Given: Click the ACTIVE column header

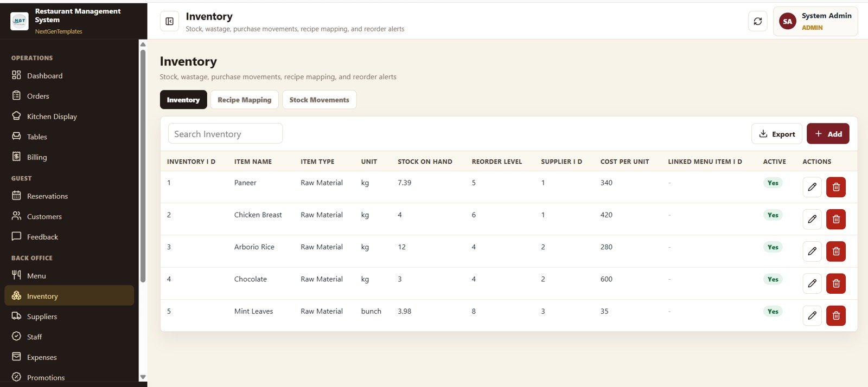Looking at the screenshot, I should (774, 162).
